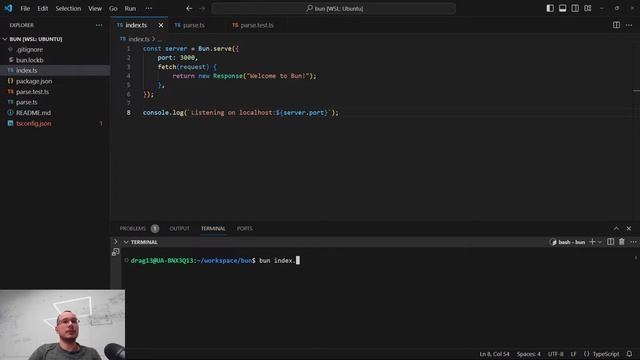The height and width of the screenshot is (360, 640).
Task: Change indentation via Spaces: 4
Action: (529, 354)
